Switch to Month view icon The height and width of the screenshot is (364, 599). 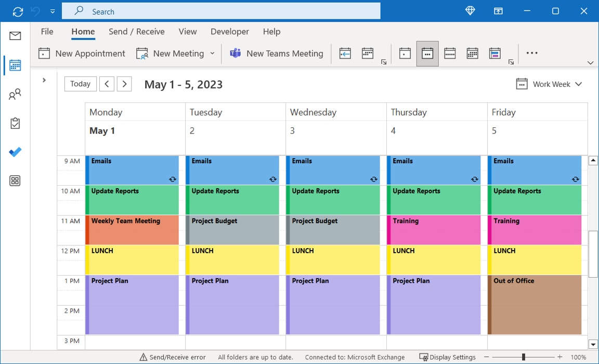pos(472,53)
